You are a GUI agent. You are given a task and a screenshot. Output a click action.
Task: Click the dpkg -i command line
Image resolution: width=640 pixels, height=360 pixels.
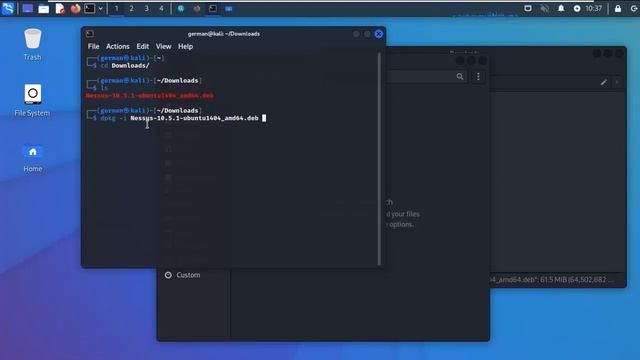tap(179, 118)
